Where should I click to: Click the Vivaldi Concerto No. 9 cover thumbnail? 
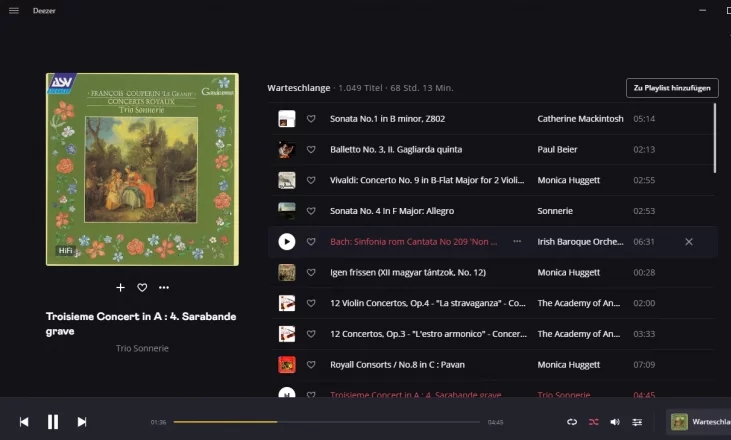(x=287, y=180)
